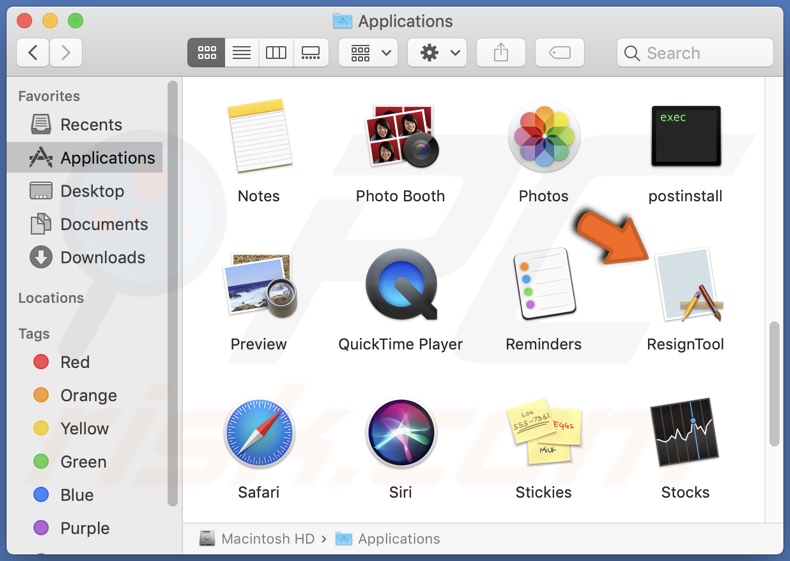Select the Stocks app icon
The image size is (790, 561).
pyautogui.click(x=685, y=432)
